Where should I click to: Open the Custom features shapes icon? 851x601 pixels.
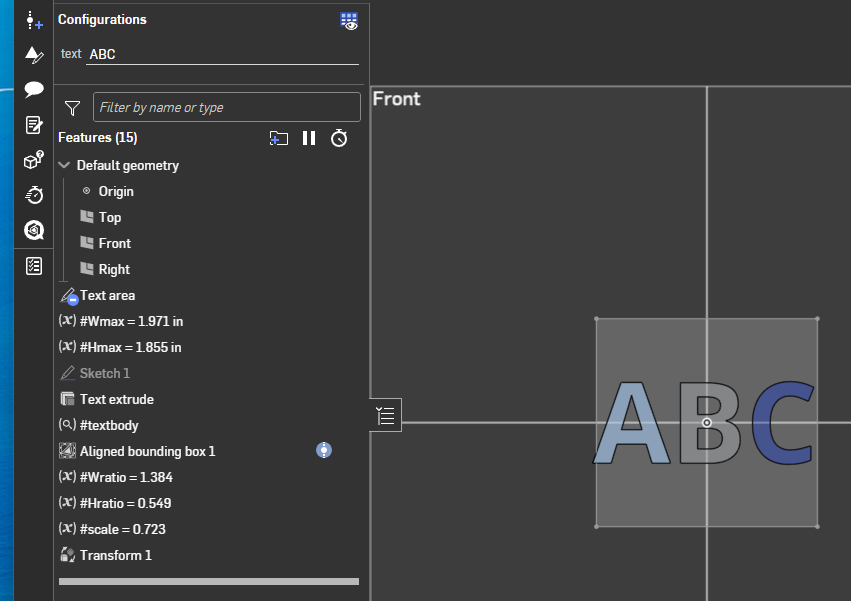(34, 55)
